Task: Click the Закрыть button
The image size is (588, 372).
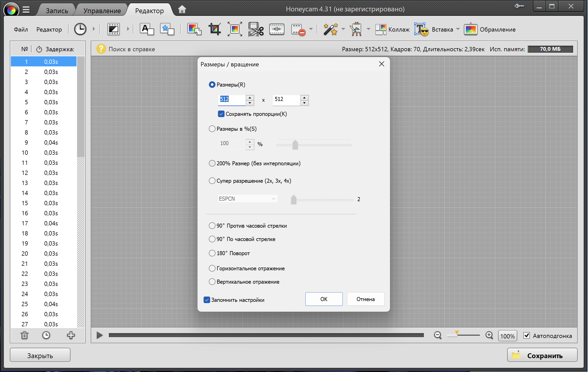Action: 40,355
